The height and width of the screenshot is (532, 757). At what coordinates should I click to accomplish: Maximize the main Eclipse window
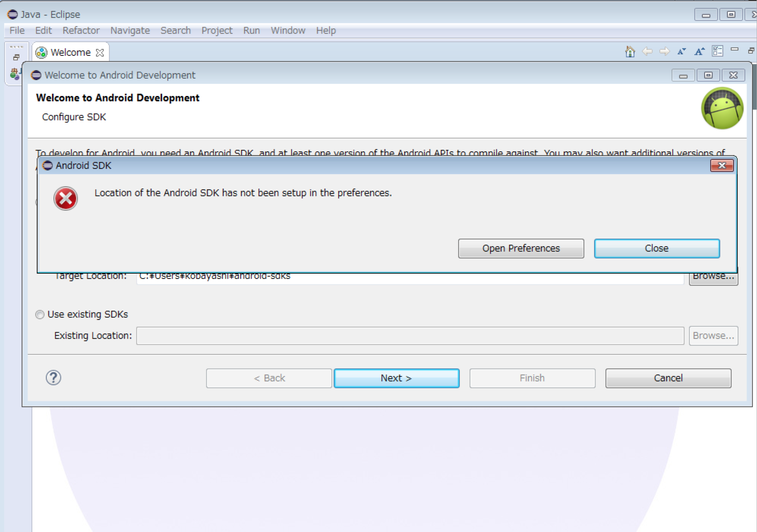(731, 15)
